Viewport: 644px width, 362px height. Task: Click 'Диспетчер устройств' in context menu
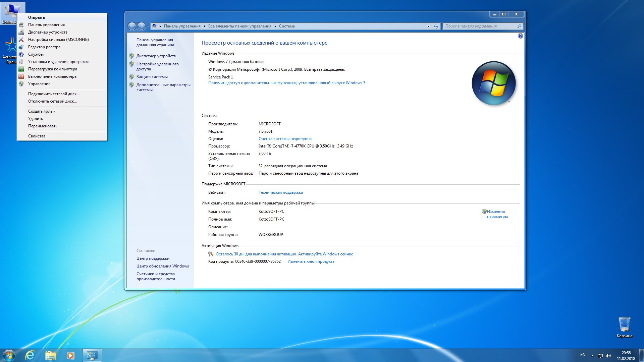point(48,32)
